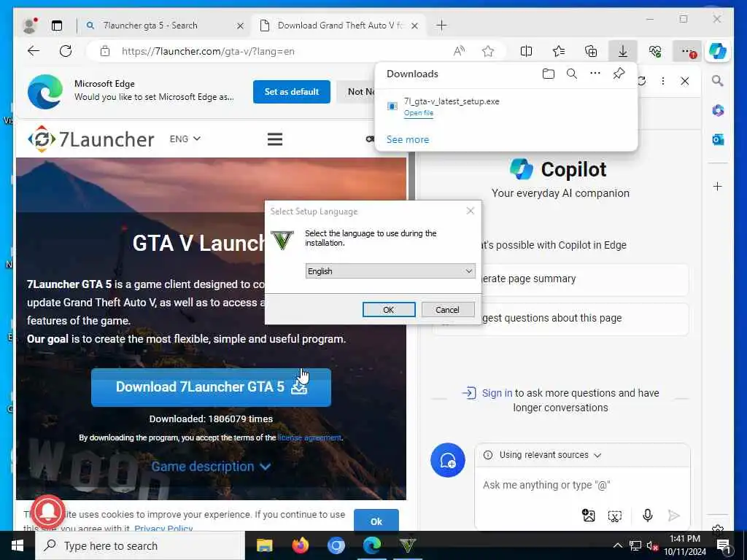This screenshot has height=560, width=747.
Task: Open the license agreement link
Action: point(309,437)
